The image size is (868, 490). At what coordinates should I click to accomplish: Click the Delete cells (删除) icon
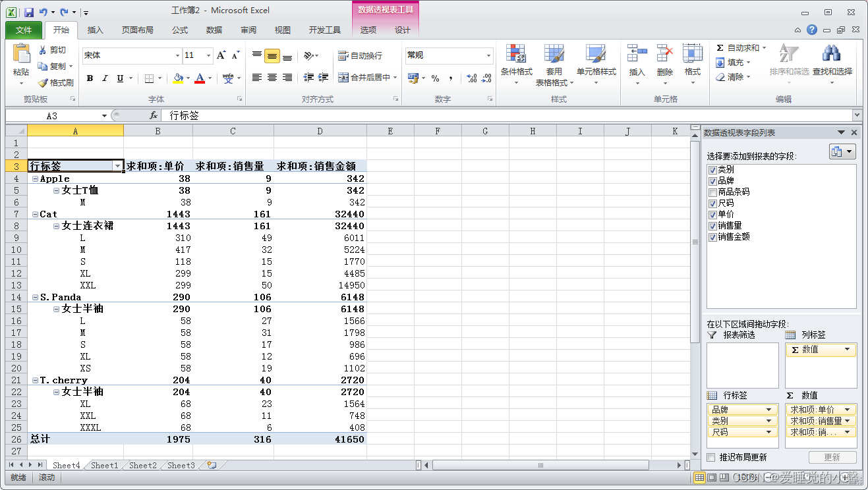665,53
